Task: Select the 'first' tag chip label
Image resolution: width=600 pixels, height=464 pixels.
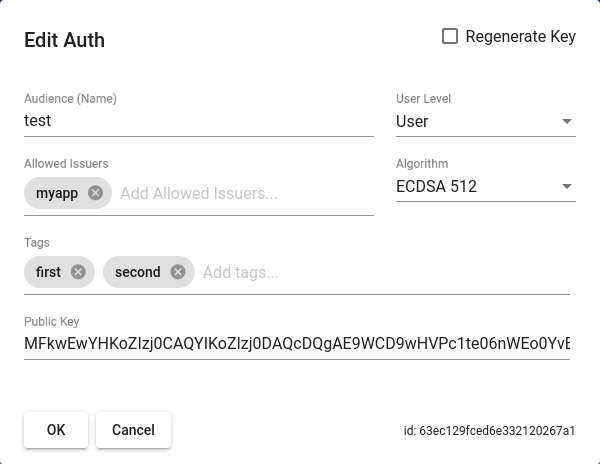Action: pyautogui.click(x=48, y=272)
